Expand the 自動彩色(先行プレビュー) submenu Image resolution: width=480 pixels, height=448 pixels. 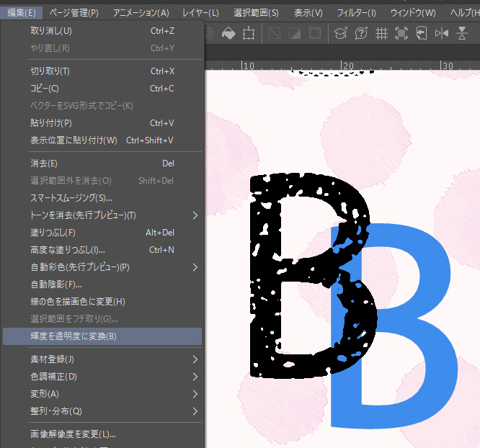pyautogui.click(x=195, y=267)
